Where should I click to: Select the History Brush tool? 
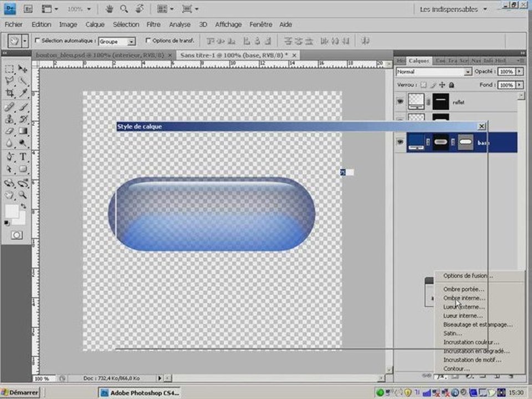[x=23, y=119]
